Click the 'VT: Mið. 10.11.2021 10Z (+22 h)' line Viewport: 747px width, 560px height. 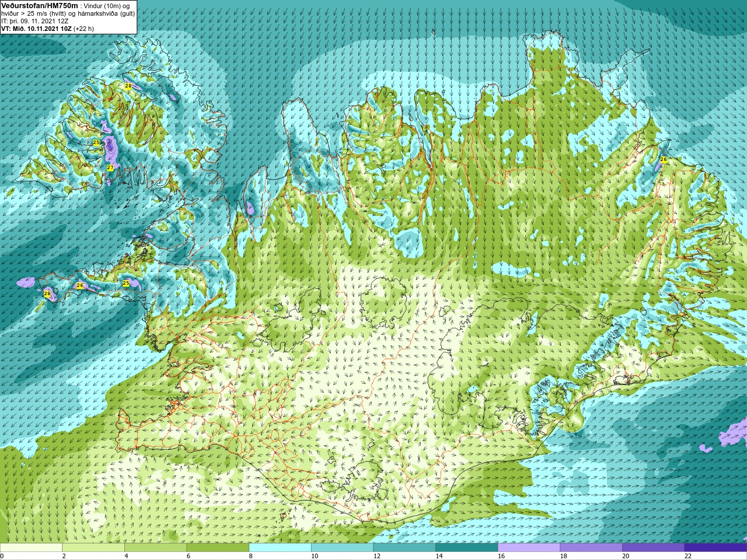pyautogui.click(x=48, y=29)
